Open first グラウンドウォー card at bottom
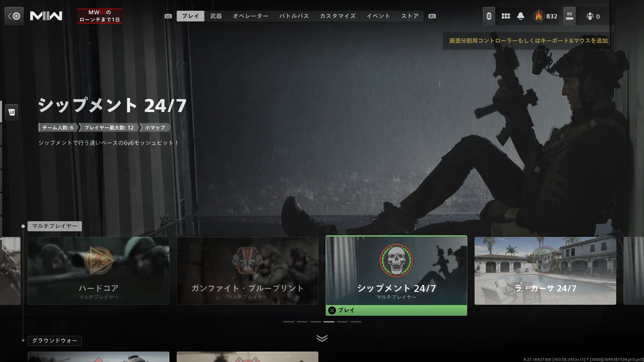 (x=99, y=357)
